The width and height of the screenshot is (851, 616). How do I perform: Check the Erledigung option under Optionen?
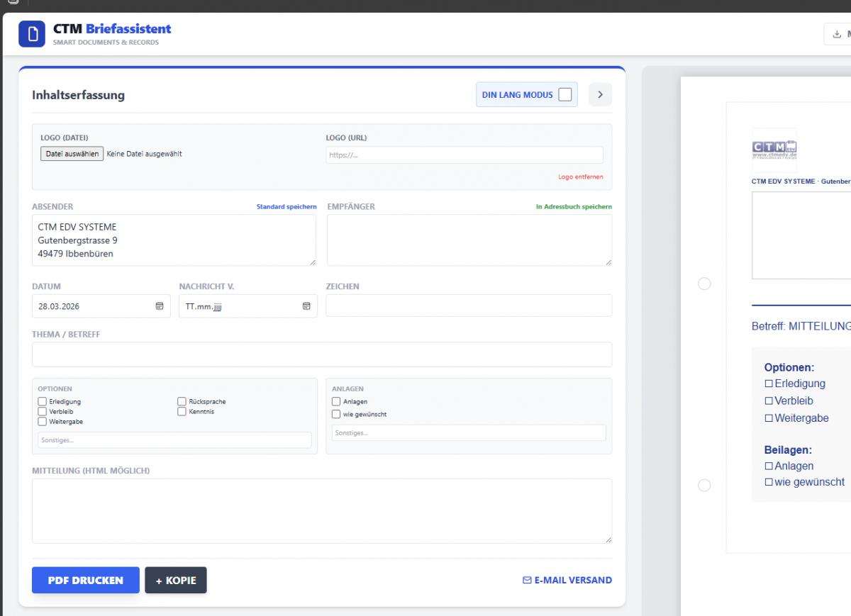click(x=42, y=401)
